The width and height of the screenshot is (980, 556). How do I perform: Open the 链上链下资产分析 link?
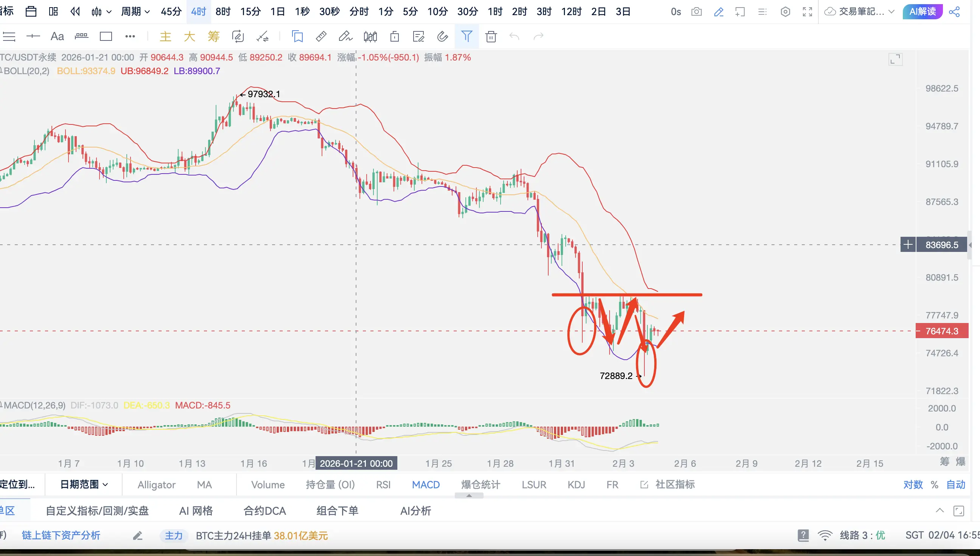coord(61,535)
